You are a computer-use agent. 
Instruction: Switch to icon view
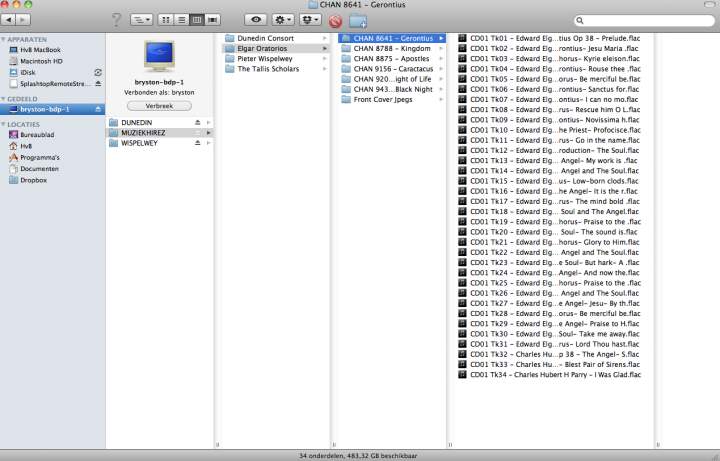click(x=166, y=20)
